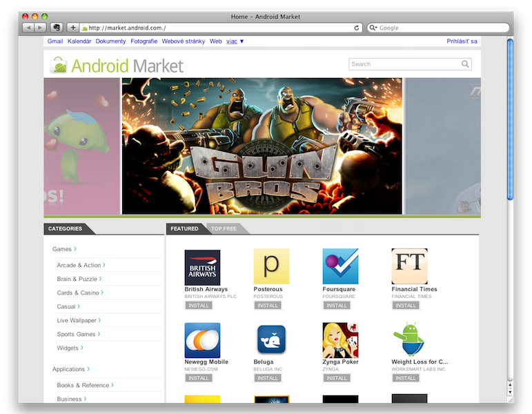Viewport: 532px width, 414px height.
Task: Open the Posterous app icon
Action: click(271, 266)
